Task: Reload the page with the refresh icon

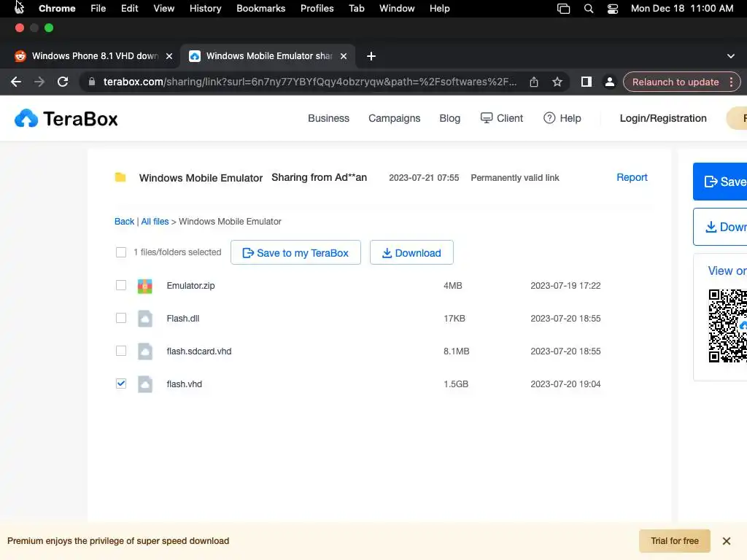Action: tap(63, 82)
